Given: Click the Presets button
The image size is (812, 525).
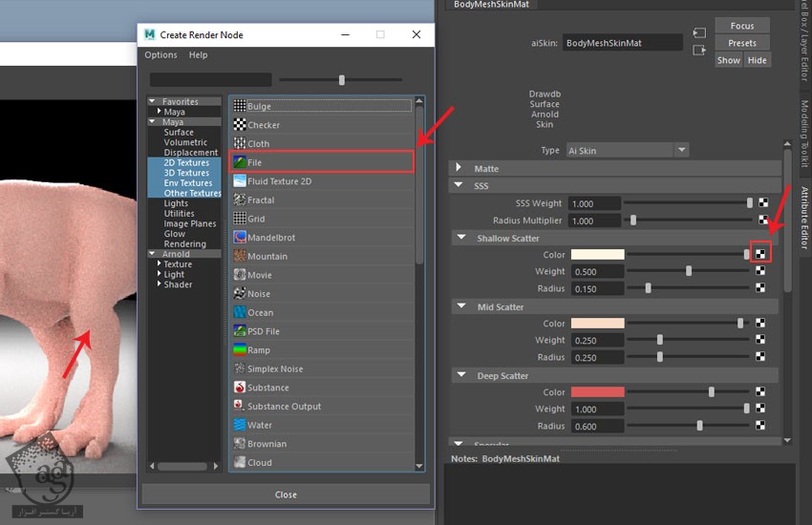Looking at the screenshot, I should [742, 43].
